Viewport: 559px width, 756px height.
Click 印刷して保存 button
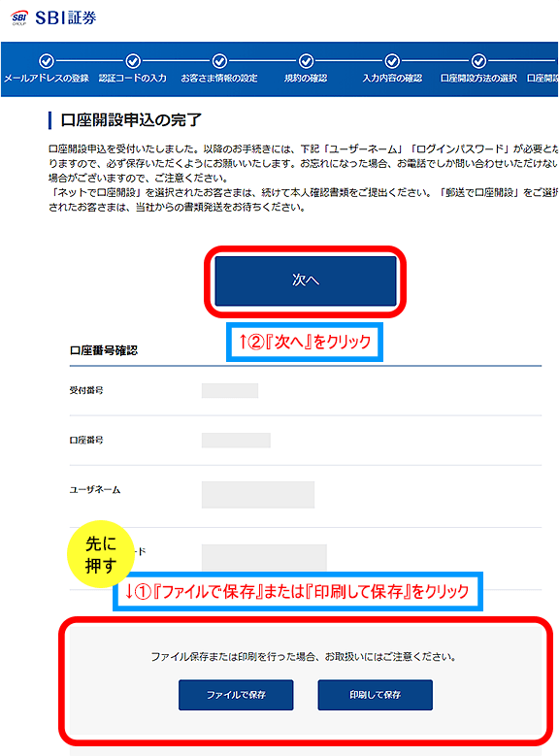point(375,695)
